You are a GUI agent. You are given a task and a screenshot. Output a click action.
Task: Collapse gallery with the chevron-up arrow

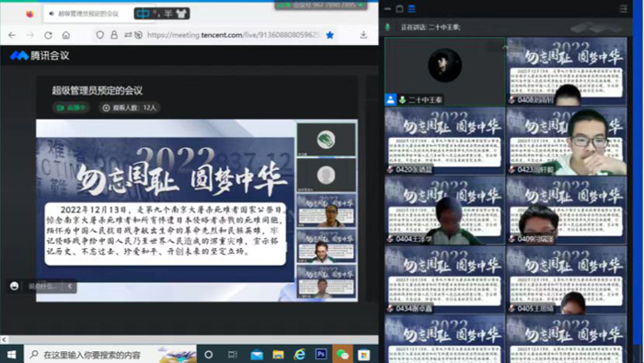pos(505,47)
